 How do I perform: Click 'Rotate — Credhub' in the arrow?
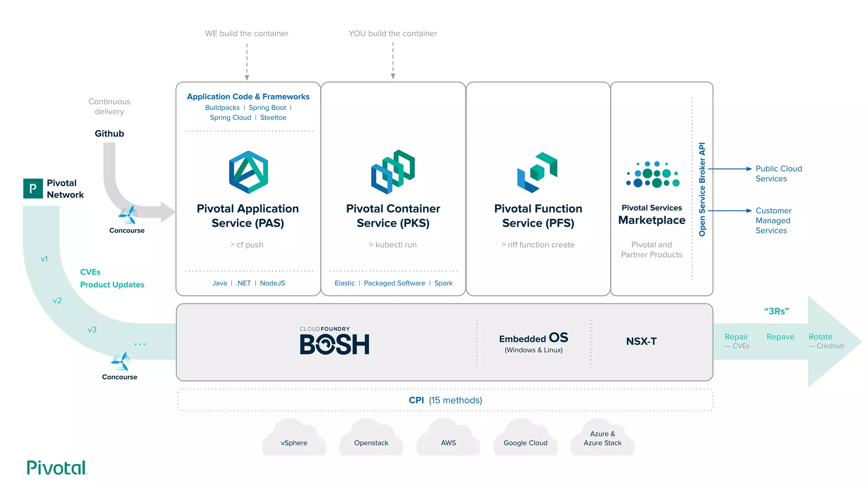click(826, 341)
